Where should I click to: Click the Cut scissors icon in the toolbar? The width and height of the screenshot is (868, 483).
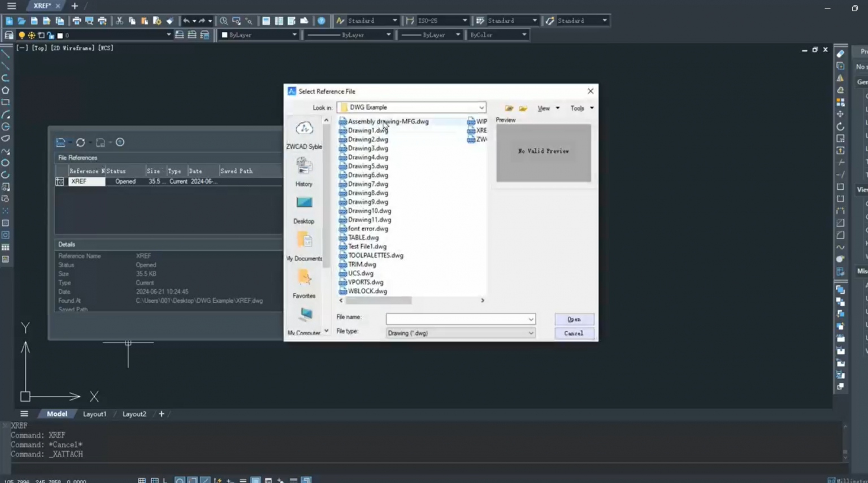pyautogui.click(x=119, y=21)
